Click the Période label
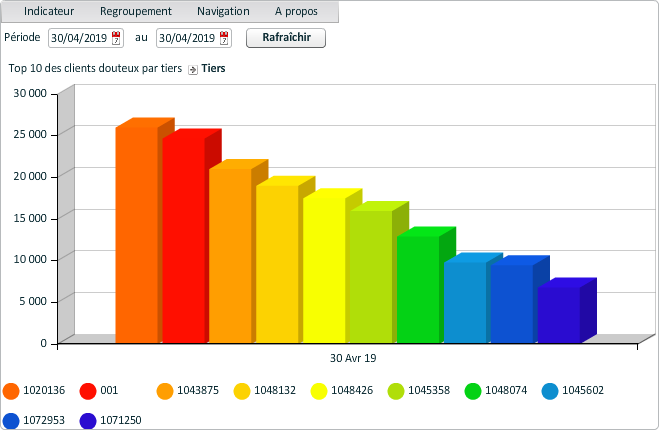 [22, 37]
